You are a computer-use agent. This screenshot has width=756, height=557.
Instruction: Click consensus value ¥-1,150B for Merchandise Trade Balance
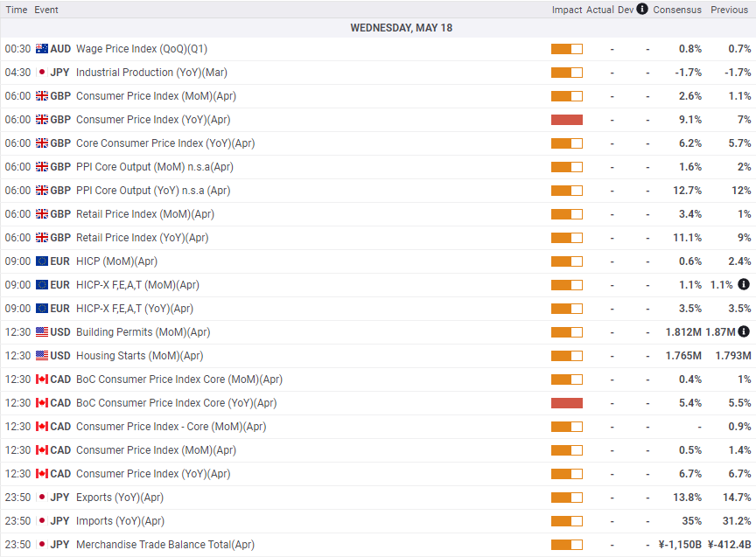coord(680,545)
